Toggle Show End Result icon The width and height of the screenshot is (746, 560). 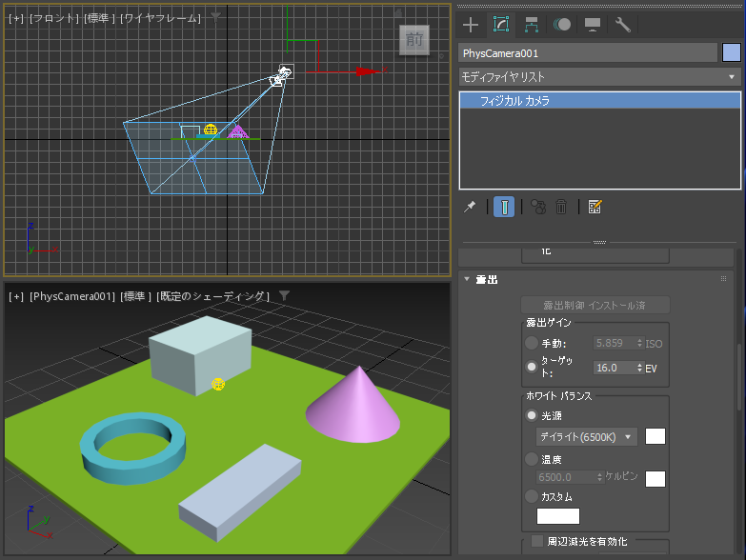pyautogui.click(x=504, y=207)
